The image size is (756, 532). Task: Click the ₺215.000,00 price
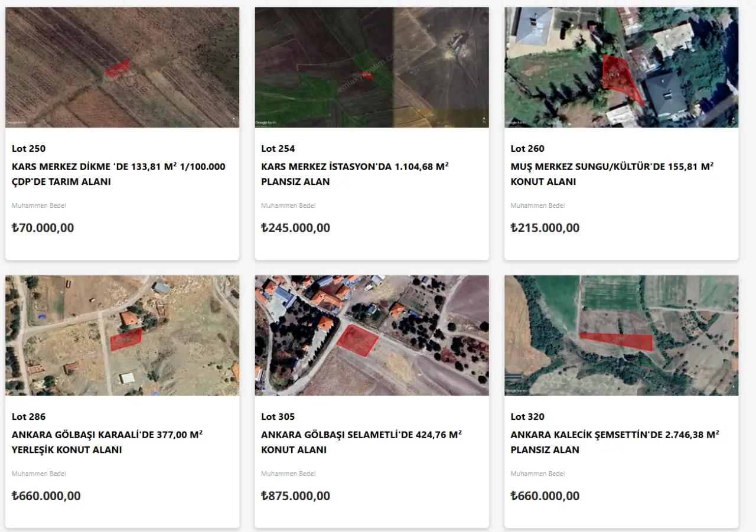(545, 228)
